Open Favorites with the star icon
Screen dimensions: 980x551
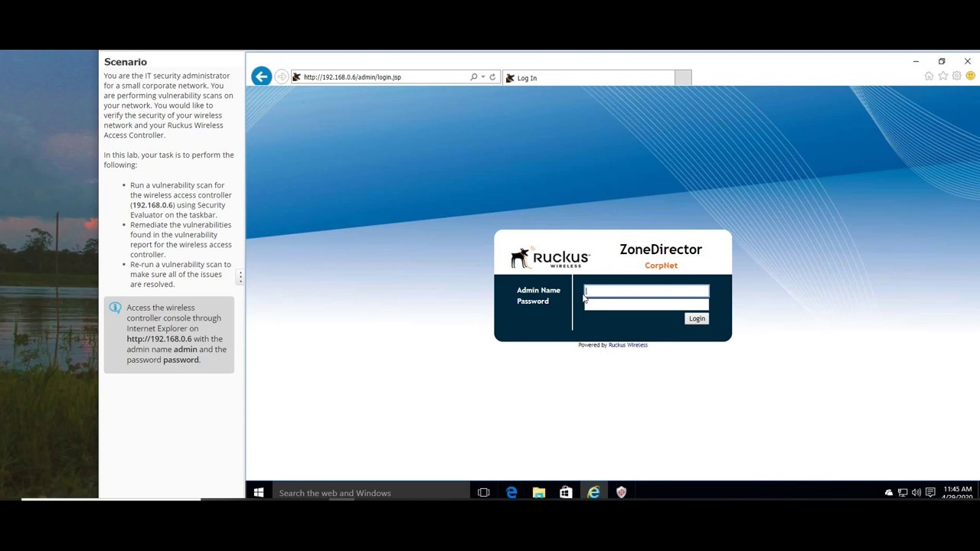click(x=943, y=76)
